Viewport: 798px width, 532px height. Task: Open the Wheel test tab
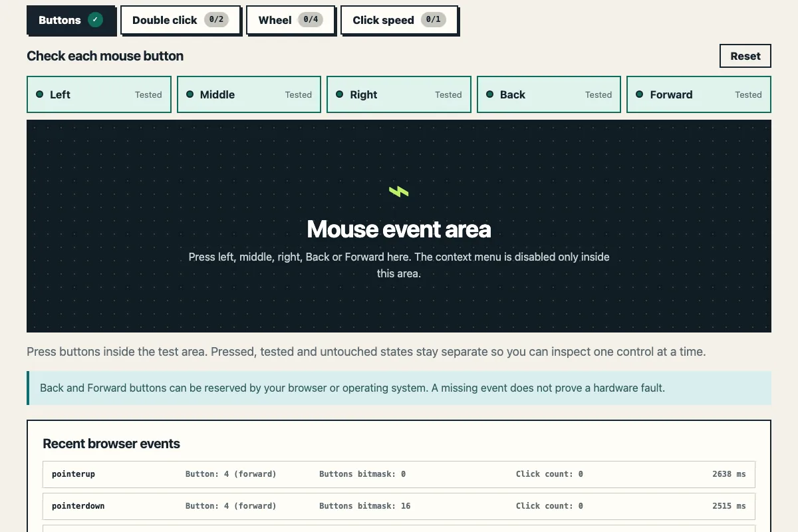[x=291, y=20]
